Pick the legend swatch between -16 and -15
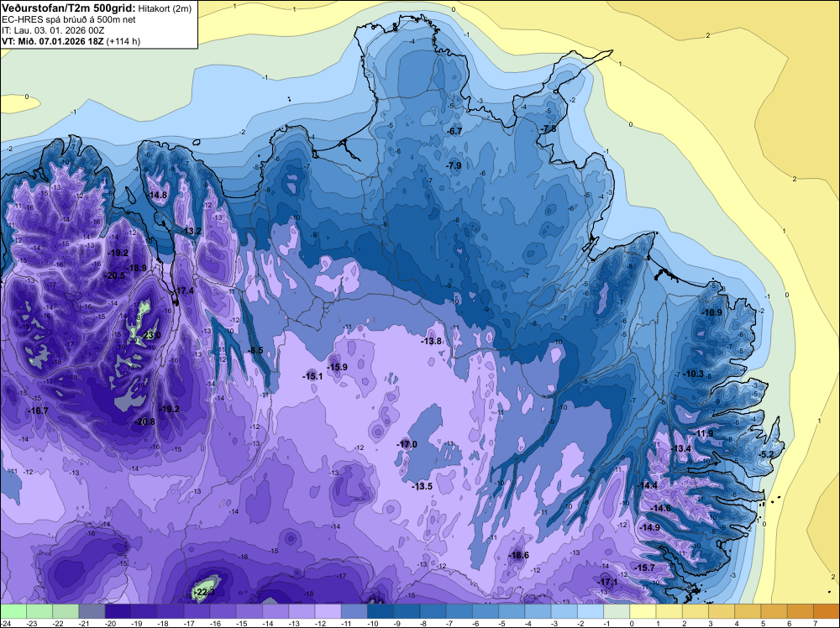Screen dimensions: 840x628 (223, 611)
